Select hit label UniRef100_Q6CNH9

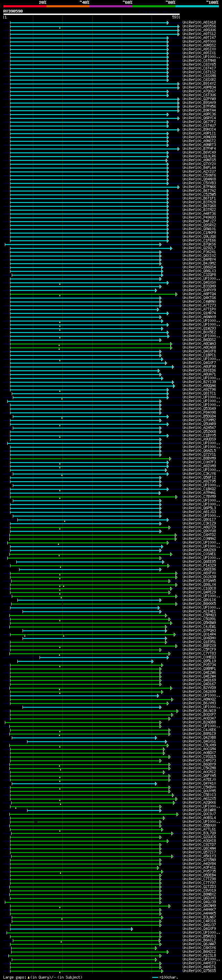click(199, 906)
